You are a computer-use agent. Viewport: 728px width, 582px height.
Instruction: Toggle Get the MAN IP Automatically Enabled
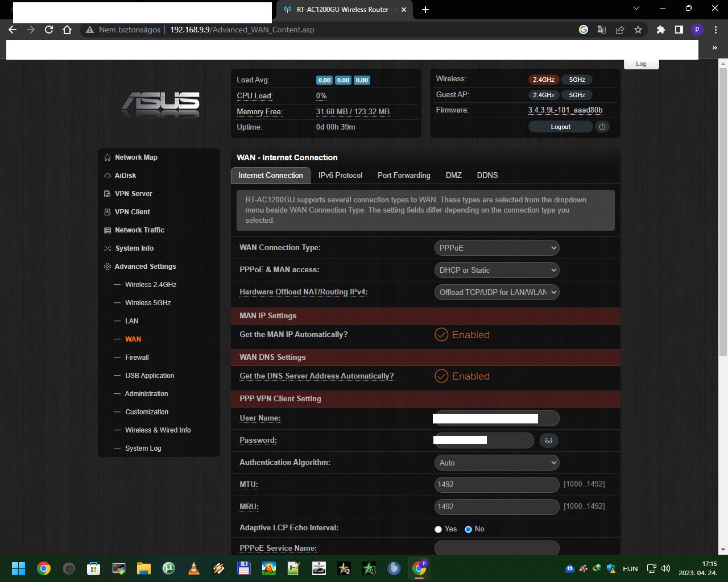[462, 335]
